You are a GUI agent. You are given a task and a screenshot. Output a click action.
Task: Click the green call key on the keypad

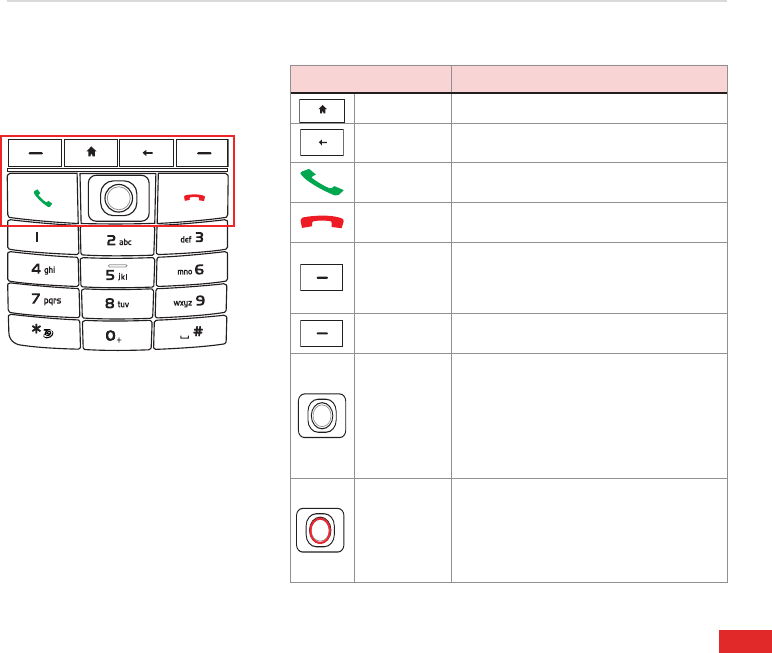click(43, 198)
